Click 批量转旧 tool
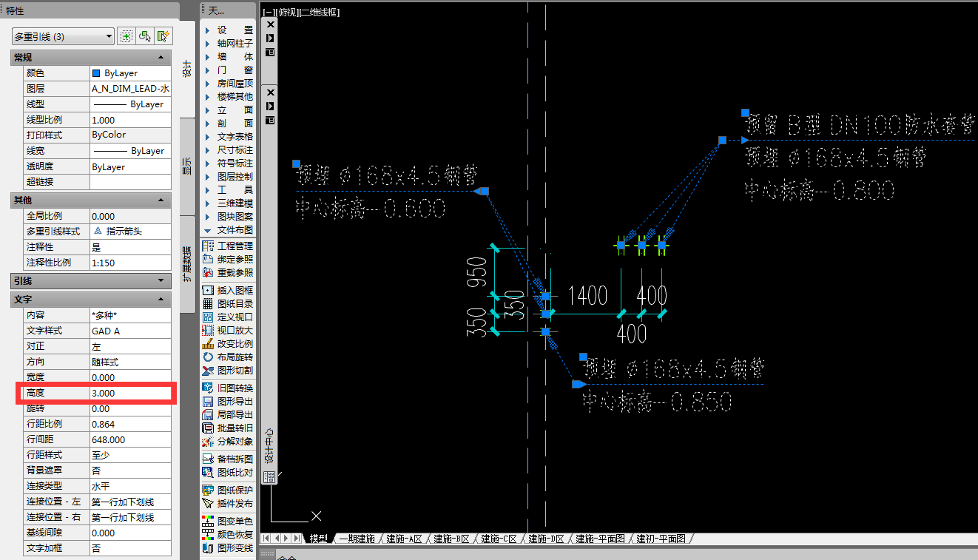 click(x=228, y=428)
